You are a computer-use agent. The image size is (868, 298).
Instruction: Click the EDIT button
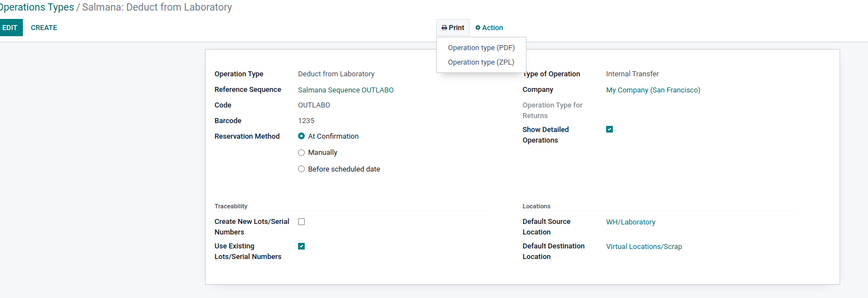pyautogui.click(x=10, y=28)
